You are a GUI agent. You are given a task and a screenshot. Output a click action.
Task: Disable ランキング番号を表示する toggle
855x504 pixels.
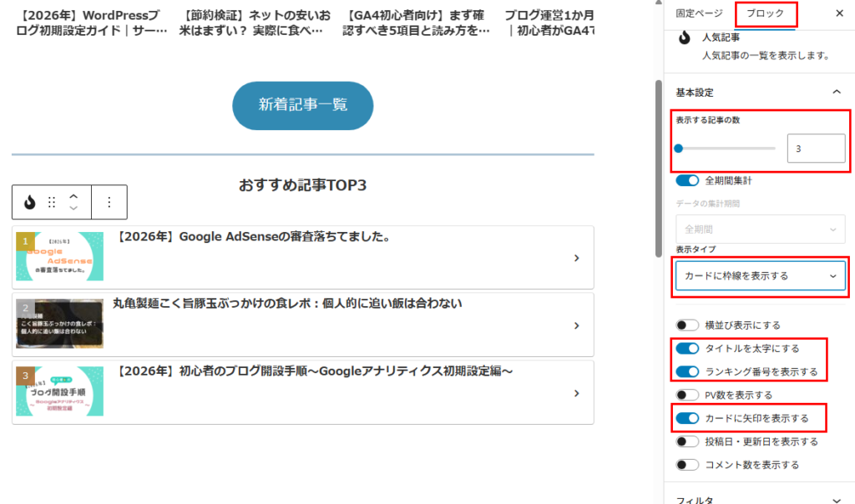coord(687,371)
